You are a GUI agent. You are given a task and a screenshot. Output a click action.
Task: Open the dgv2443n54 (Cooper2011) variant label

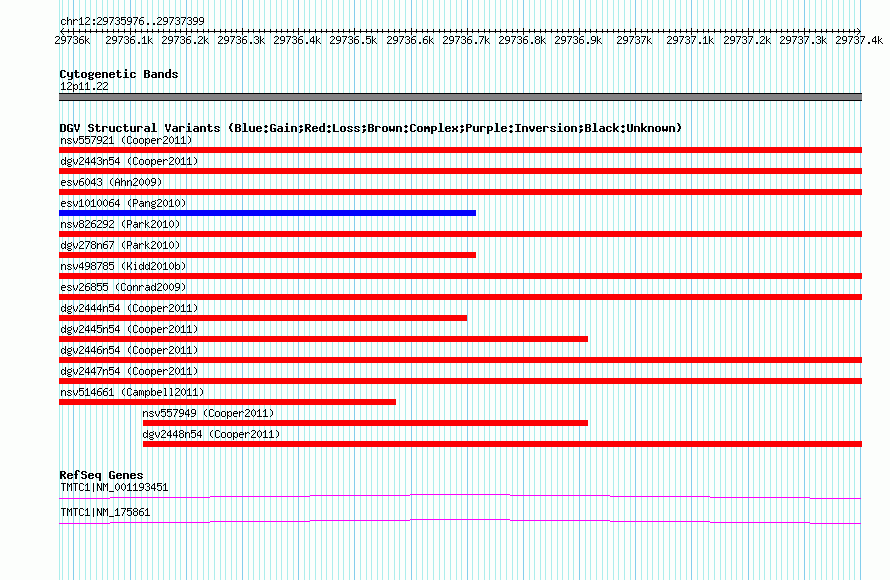pyautogui.click(x=129, y=161)
